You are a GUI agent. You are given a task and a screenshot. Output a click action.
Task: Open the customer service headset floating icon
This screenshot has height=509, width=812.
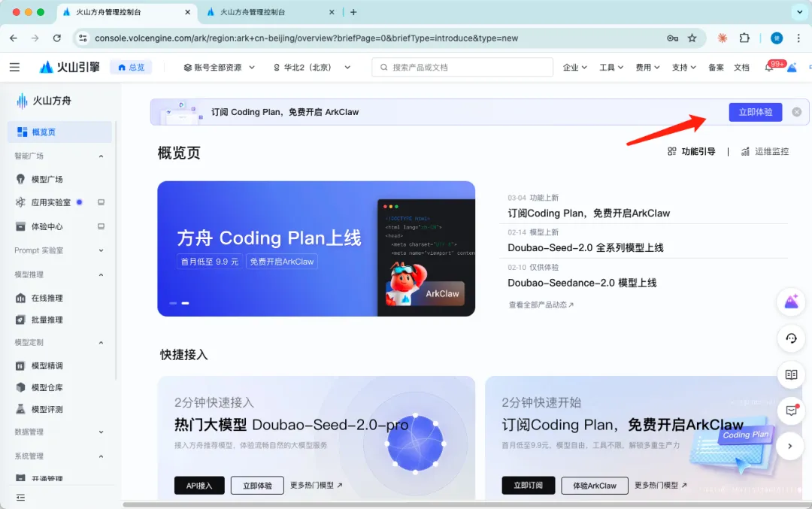pyautogui.click(x=791, y=338)
